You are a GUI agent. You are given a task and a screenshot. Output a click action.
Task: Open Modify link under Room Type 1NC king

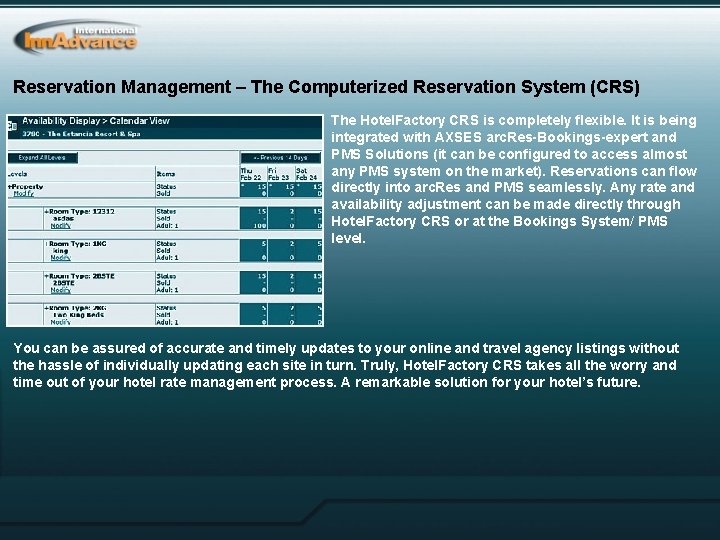(61, 258)
